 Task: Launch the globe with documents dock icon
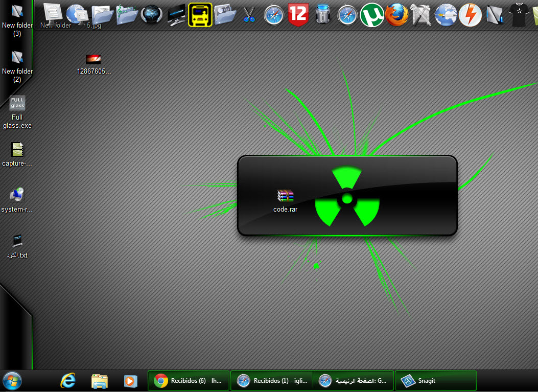[x=77, y=15]
